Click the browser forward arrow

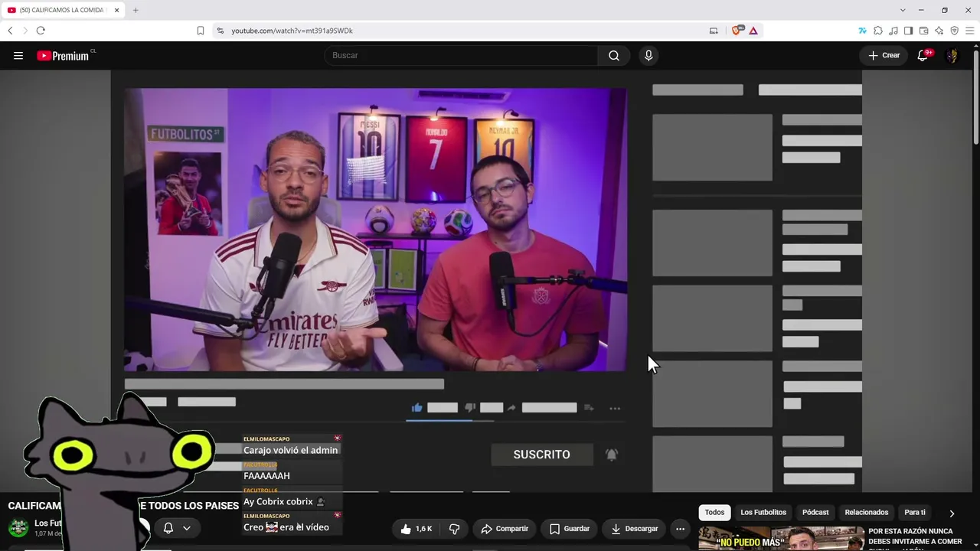(x=24, y=31)
